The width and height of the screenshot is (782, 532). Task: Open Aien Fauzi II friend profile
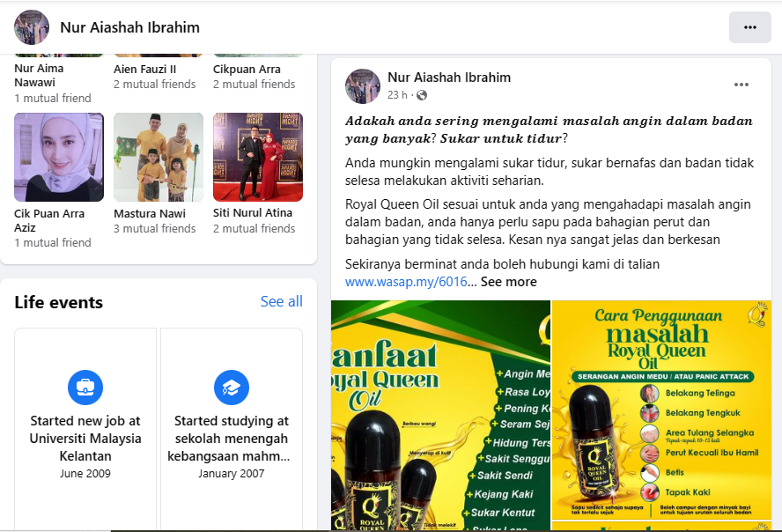coord(144,70)
